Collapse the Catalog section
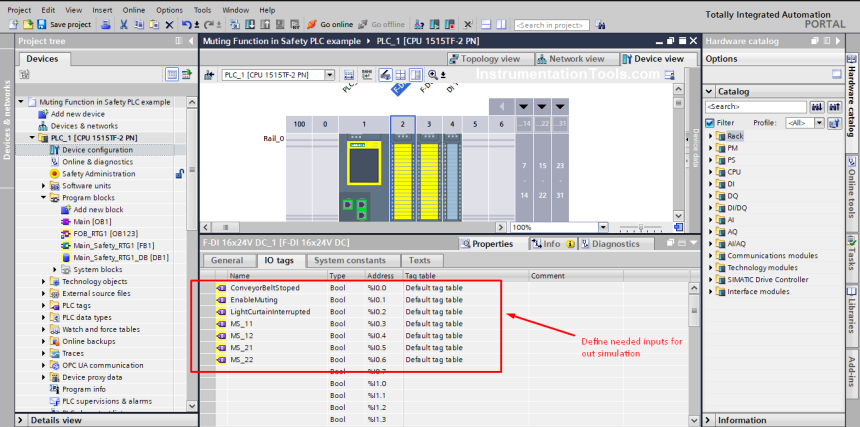 coord(710,92)
